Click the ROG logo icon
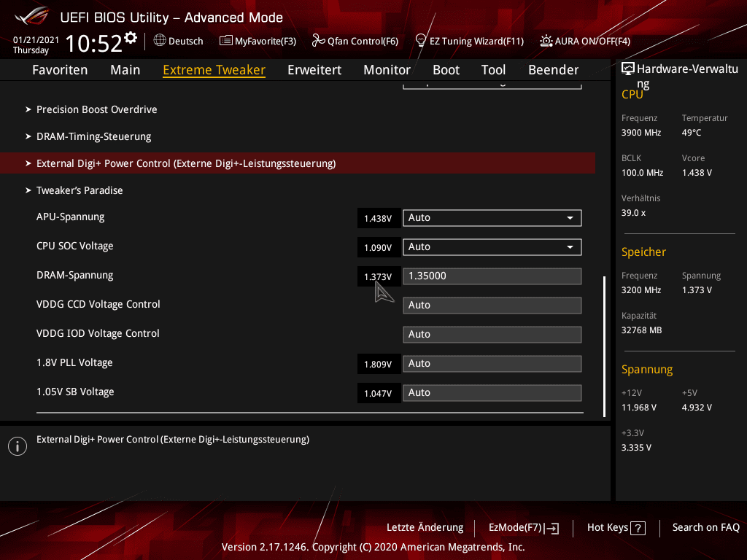This screenshot has width=747, height=560. pos(31,16)
